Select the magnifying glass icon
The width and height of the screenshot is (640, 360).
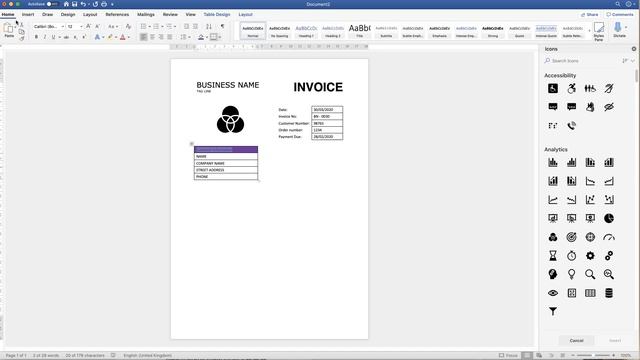click(590, 274)
